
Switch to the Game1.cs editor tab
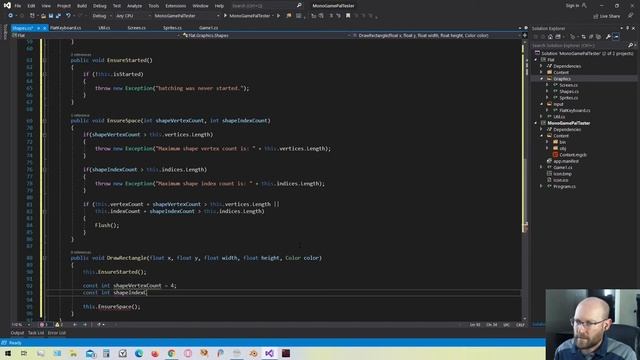[208, 28]
